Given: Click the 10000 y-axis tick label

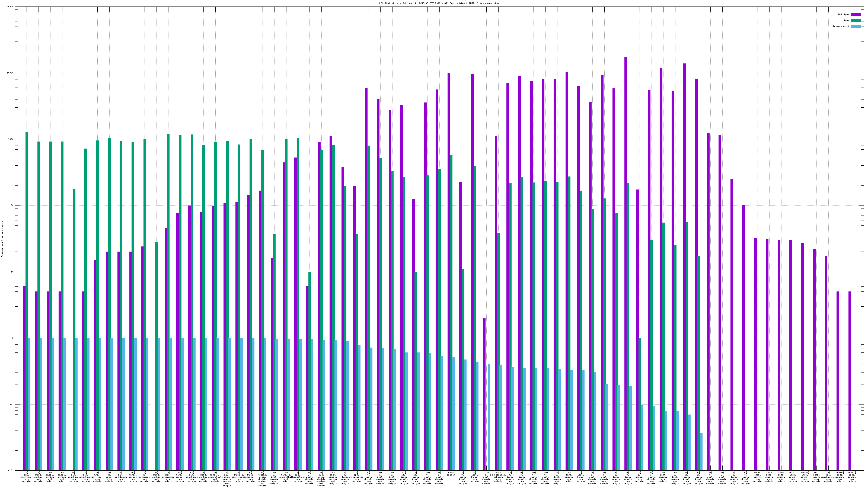Looking at the screenshot, I should tap(11, 73).
